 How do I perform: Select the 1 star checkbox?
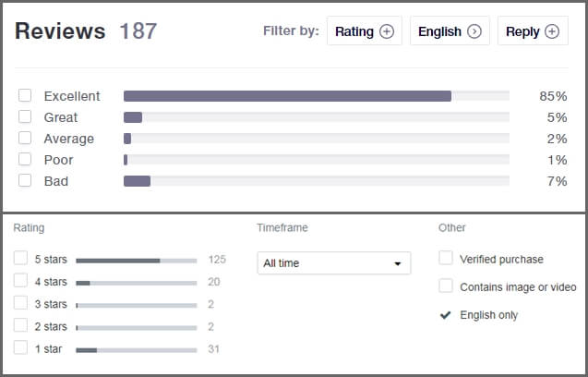20,347
